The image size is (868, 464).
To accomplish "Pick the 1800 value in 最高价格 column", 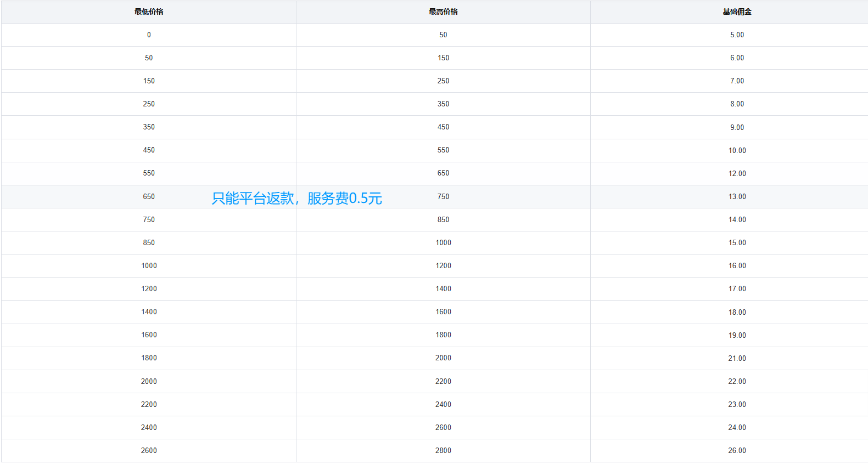I will tap(443, 335).
